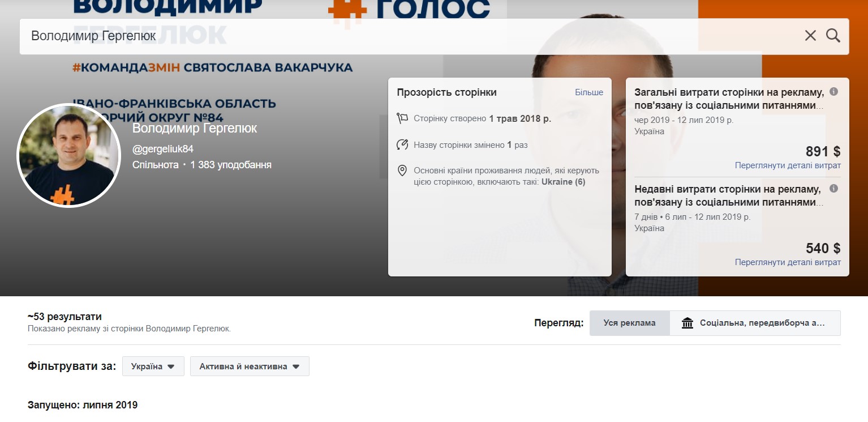Screen dimensions: 868x422
Task: Click the page created flag icon
Action: tap(402, 118)
